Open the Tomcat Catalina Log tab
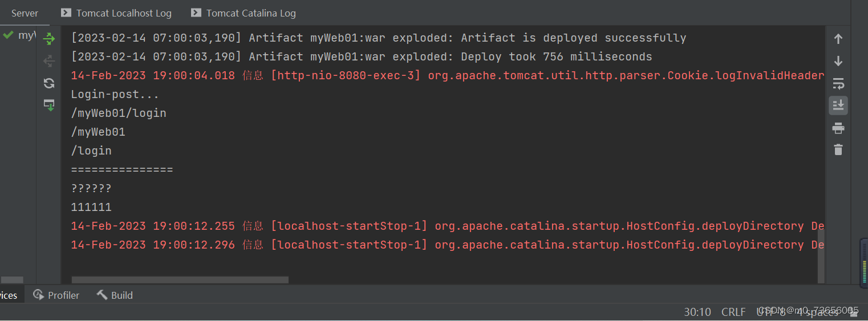This screenshot has width=868, height=321. (x=244, y=13)
